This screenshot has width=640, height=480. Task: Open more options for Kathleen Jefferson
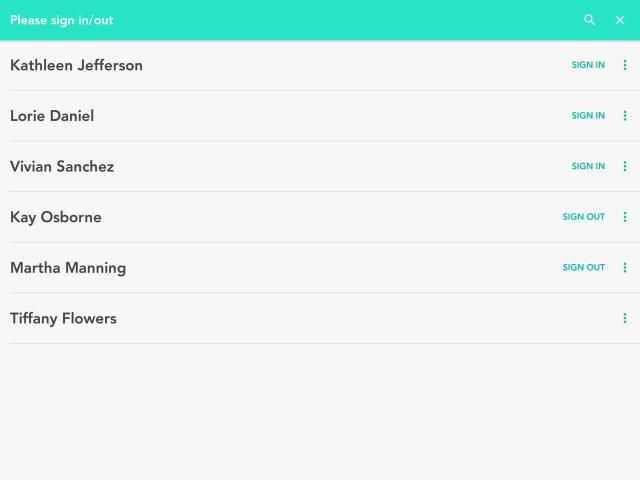[625, 65]
